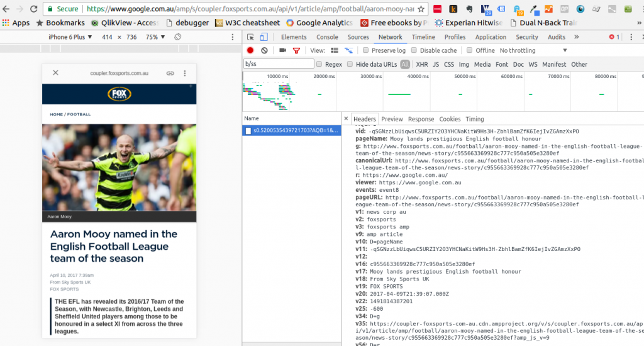
Task: Clear the network log
Action: pyautogui.click(x=265, y=50)
